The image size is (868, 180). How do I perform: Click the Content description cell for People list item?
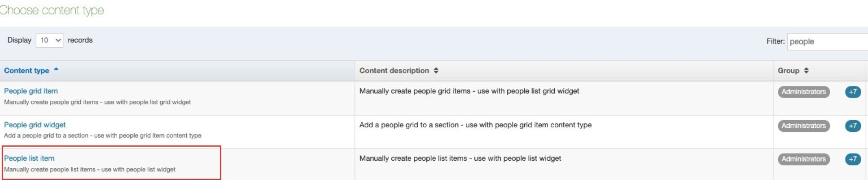pyautogui.click(x=460, y=158)
